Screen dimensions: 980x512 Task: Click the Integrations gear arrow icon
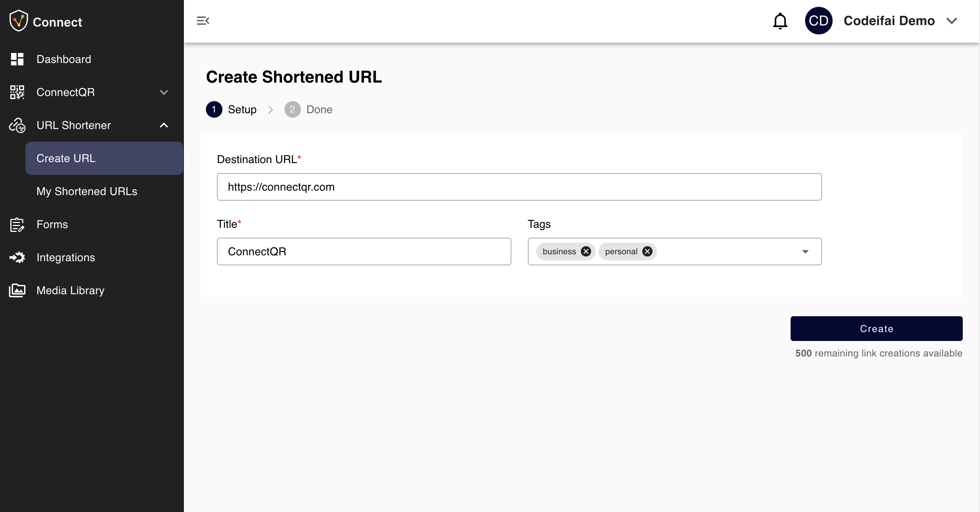pyautogui.click(x=17, y=258)
